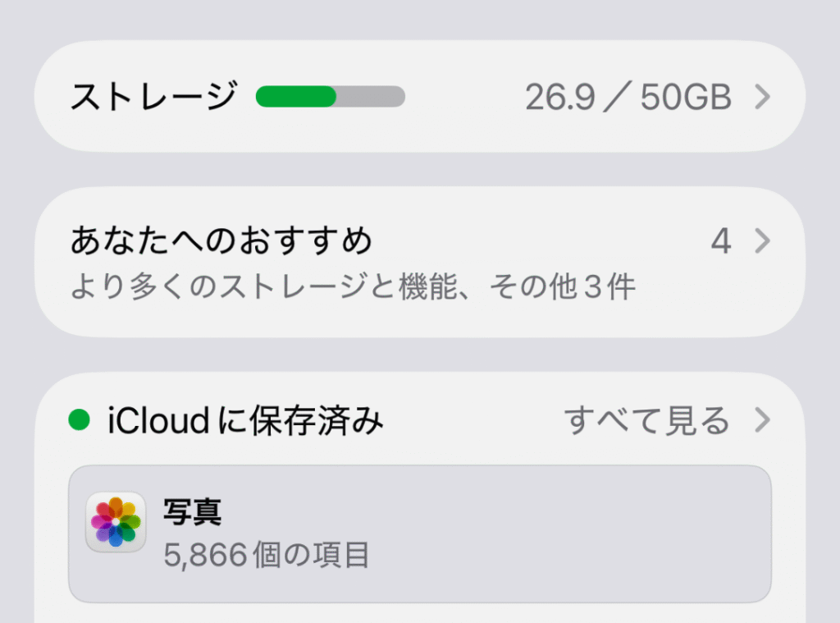Tap empty area of the 写真 card

pos(574,534)
